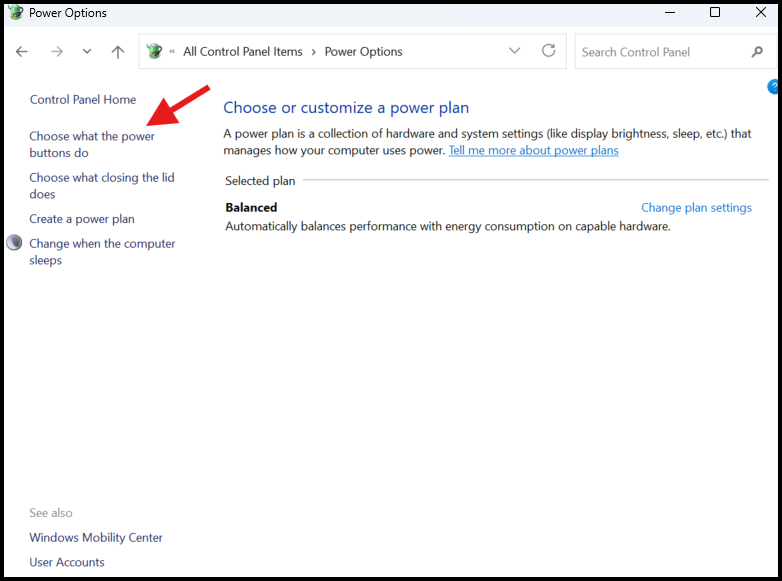Open the recent locations chevron
The width and height of the screenshot is (782, 581).
pyautogui.click(x=87, y=51)
